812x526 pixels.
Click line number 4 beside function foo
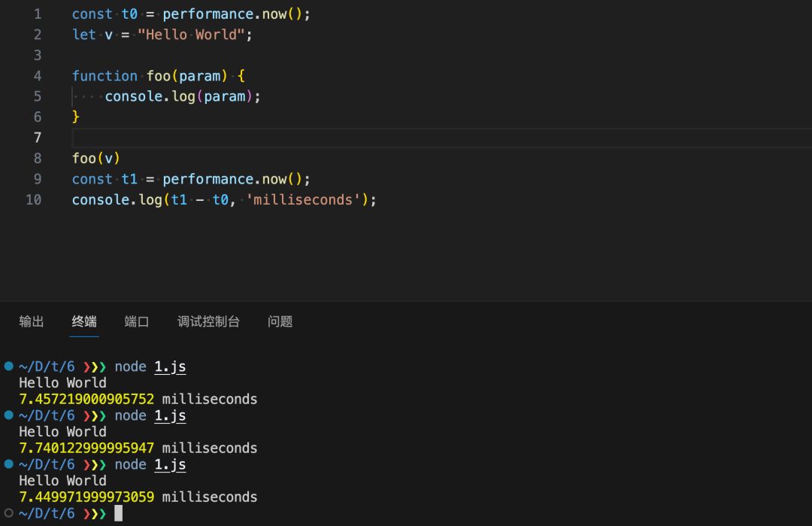[37, 76]
